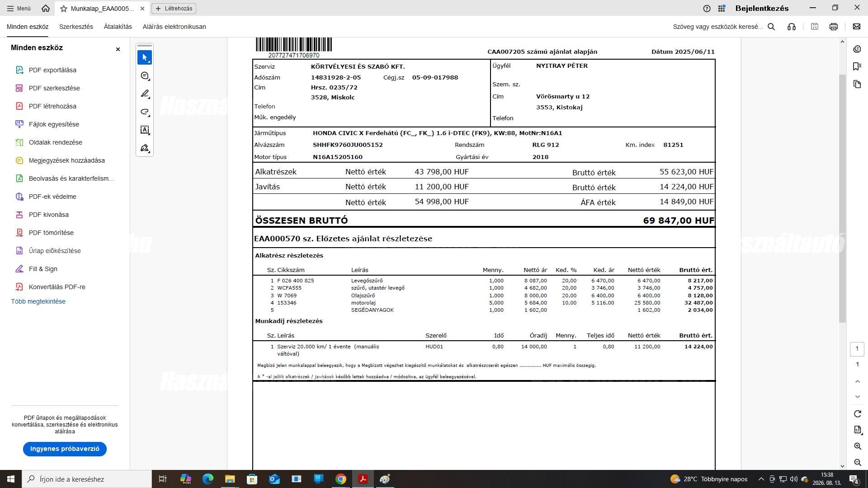This screenshot has height=488, width=868.
Task: Switch to the Szerkesztés tab
Action: (x=76, y=27)
